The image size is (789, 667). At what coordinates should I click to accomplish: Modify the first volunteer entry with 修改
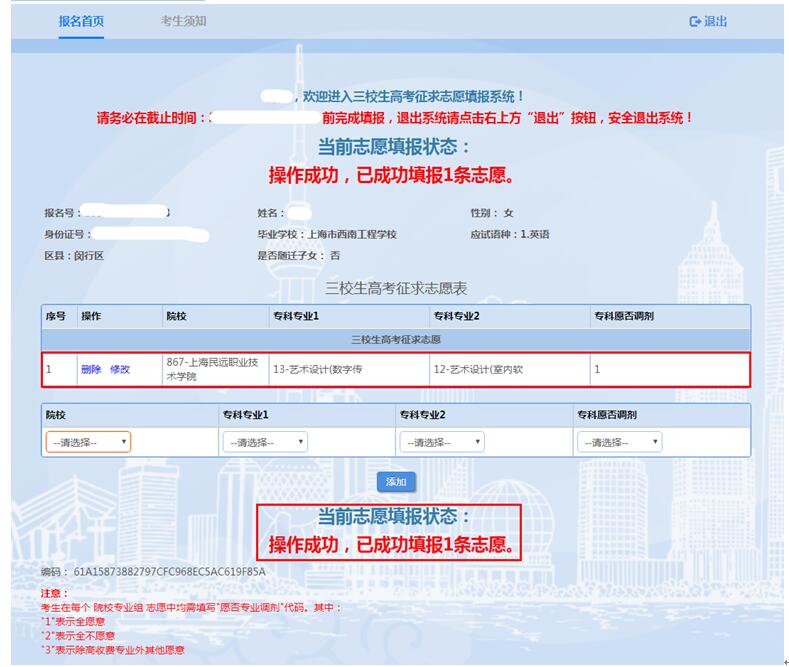click(120, 370)
